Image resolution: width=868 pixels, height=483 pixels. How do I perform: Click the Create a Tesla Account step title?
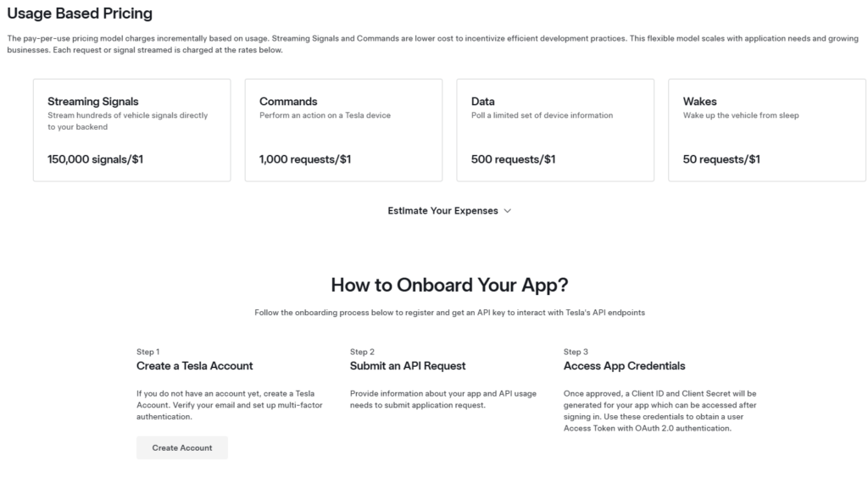195,366
